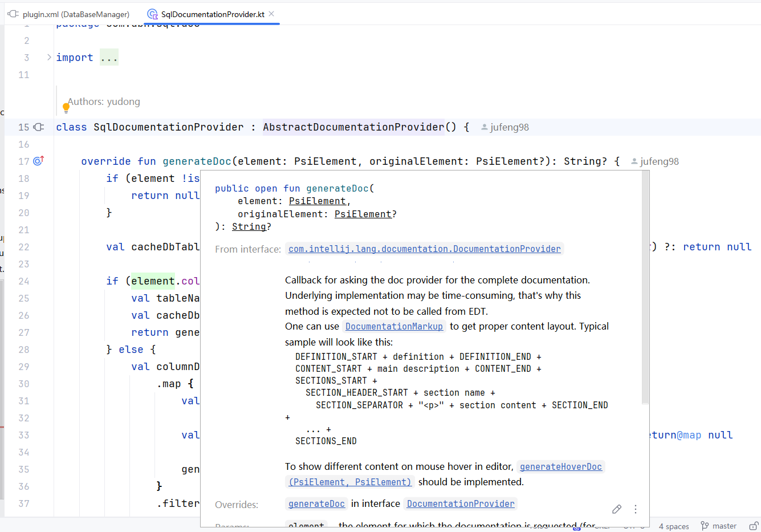Screen dimensions: 761x532
Task: Open the DocumentationProvider interface link
Action: [x=424, y=249]
